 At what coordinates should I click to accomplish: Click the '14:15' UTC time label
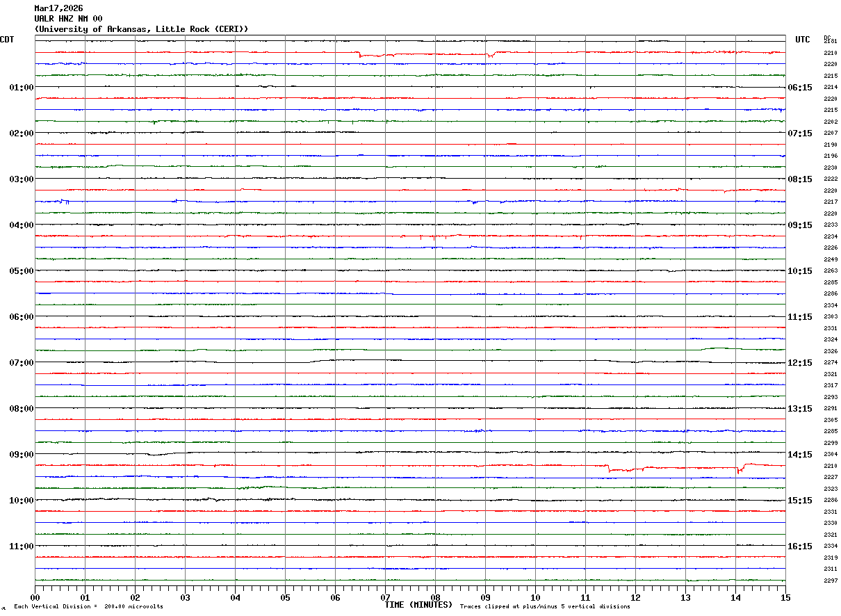pos(800,455)
